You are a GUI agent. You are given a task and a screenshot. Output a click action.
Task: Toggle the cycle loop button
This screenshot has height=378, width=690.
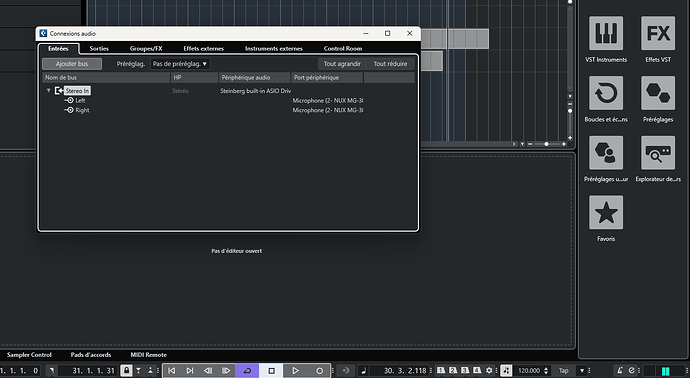coord(247,371)
